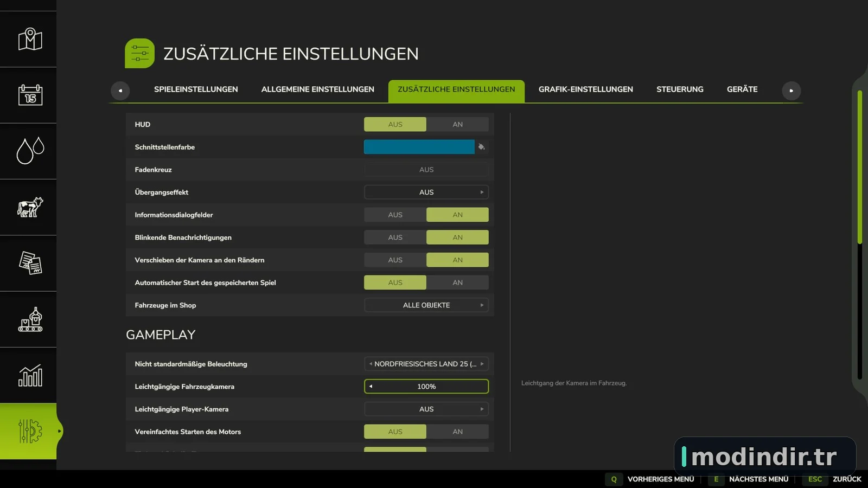Click Nächstes Menü button
This screenshot has height=488, width=868.
759,479
